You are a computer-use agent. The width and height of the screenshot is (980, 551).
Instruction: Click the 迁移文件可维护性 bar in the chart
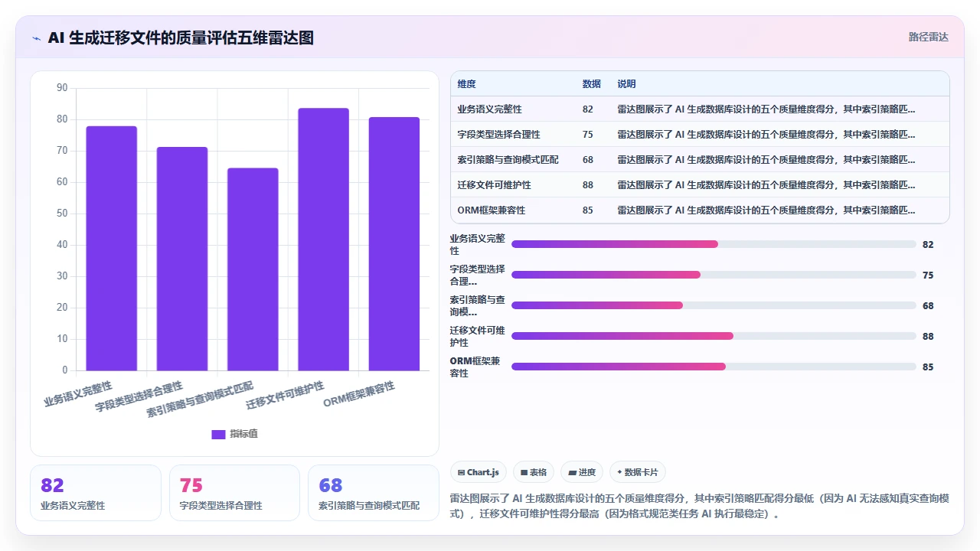323,240
